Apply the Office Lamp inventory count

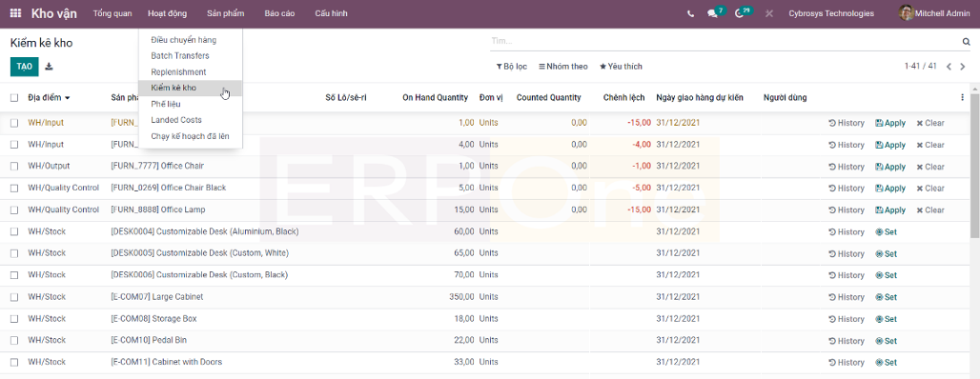(x=890, y=209)
